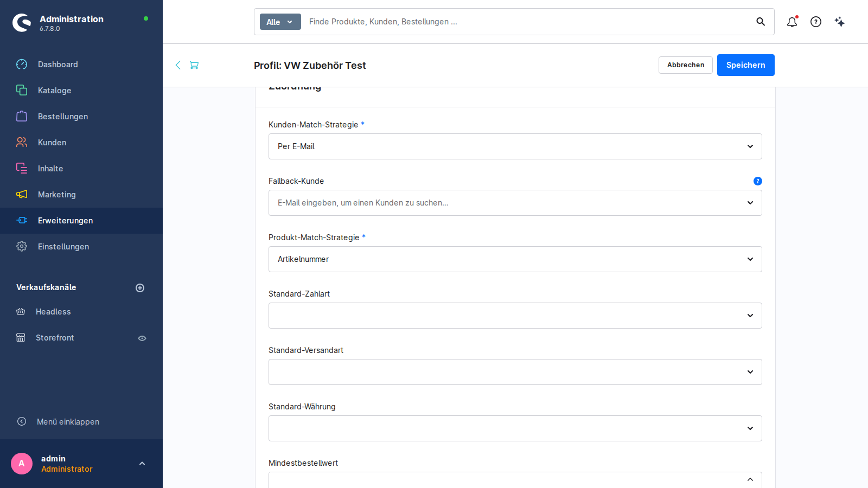Open Kataloge menu item
This screenshot has width=868, height=488.
(x=81, y=91)
